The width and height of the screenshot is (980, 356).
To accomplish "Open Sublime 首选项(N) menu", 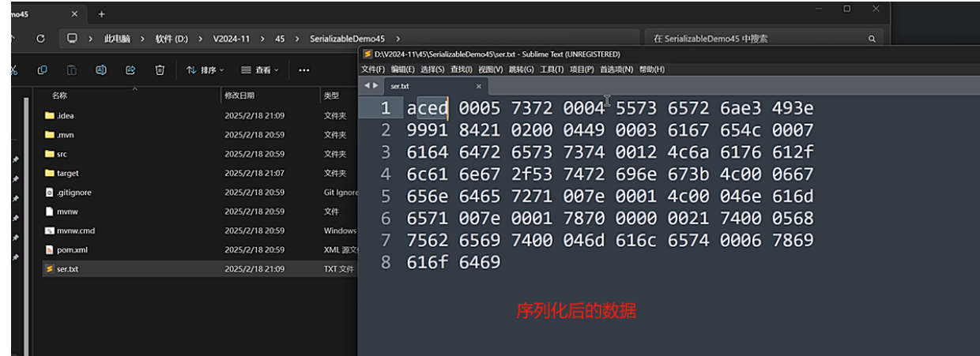I will tap(617, 69).
